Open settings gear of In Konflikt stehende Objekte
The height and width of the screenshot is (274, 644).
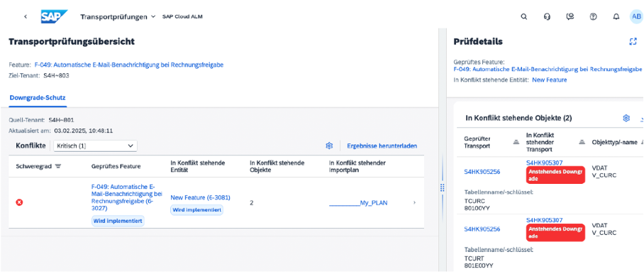626,118
